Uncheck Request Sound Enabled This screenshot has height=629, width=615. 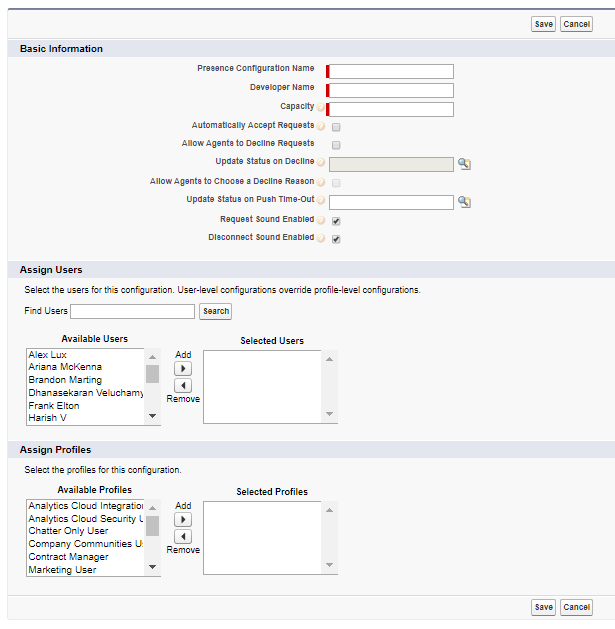[x=336, y=221]
